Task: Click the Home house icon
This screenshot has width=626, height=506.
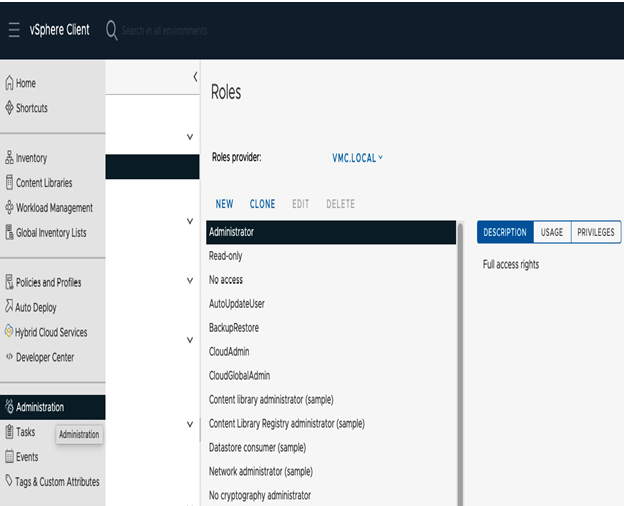Action: click(9, 83)
